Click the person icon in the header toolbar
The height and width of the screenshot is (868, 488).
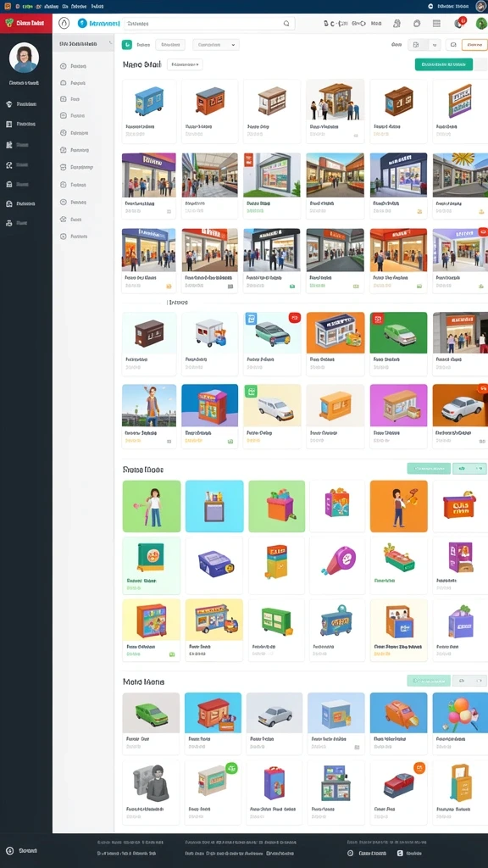(396, 23)
